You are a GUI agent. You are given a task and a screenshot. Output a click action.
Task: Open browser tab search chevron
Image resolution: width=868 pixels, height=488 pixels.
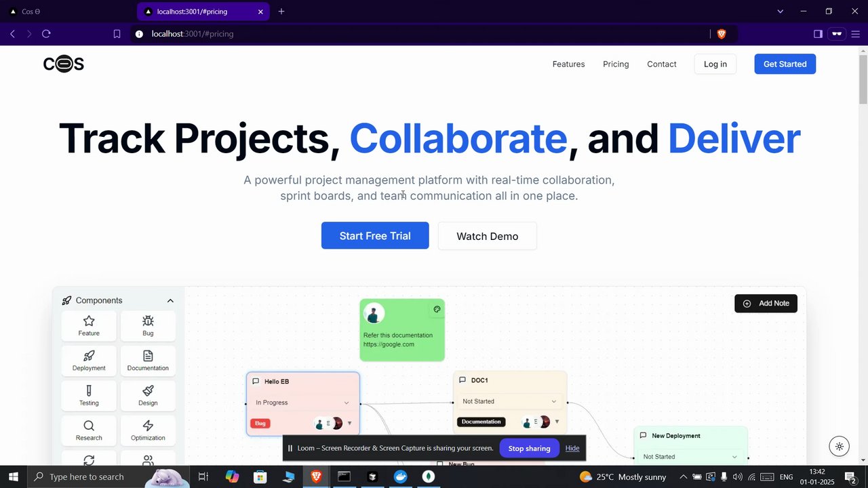point(780,12)
